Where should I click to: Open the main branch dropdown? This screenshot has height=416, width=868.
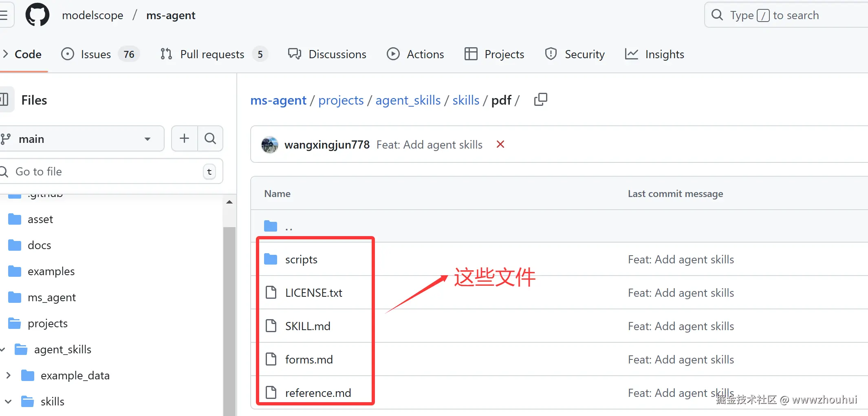pos(82,138)
